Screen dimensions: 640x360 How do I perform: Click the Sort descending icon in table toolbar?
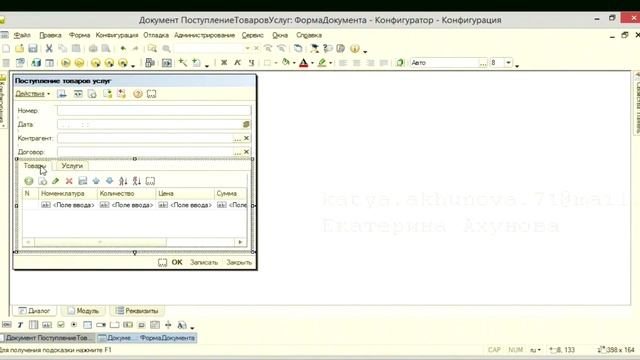137,181
